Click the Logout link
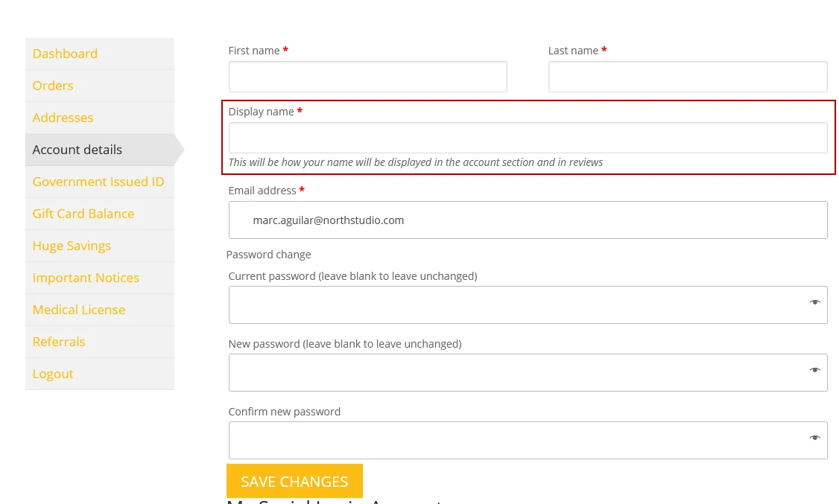The width and height of the screenshot is (839, 504). tap(52, 374)
